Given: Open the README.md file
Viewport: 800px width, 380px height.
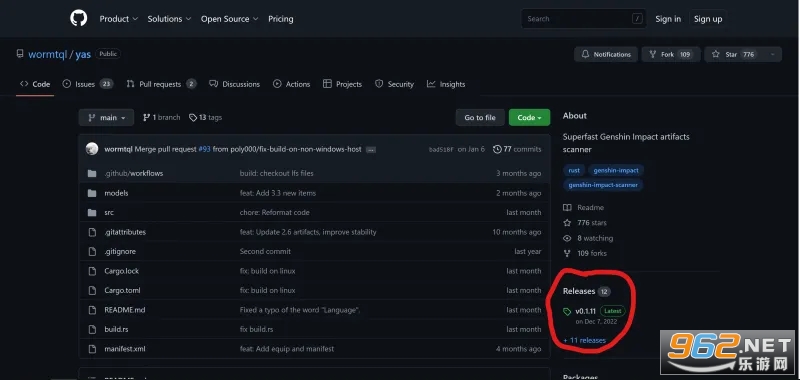Looking at the screenshot, I should [124, 310].
